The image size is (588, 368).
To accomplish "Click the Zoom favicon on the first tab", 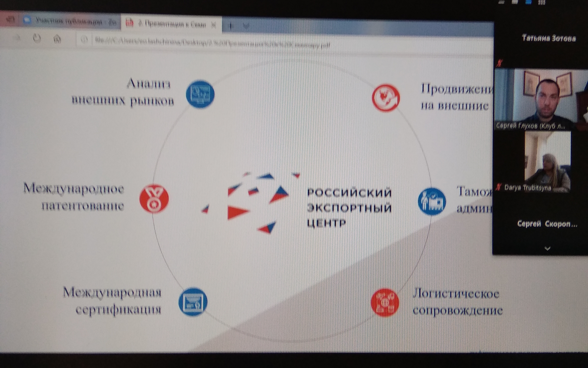I will (x=28, y=20).
